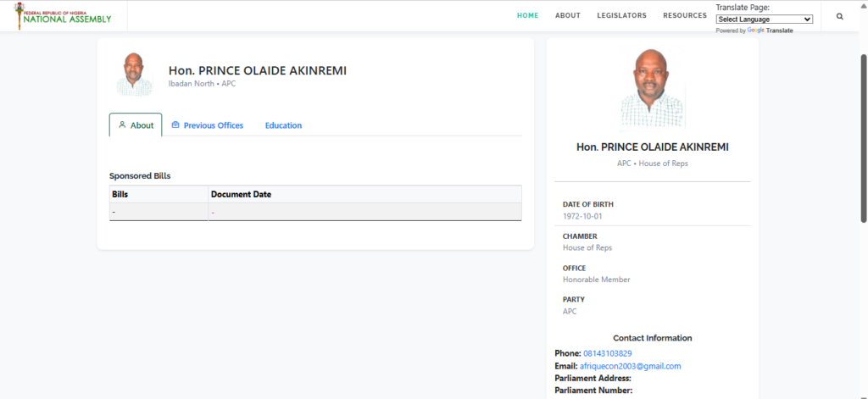868x399 pixels.
Task: Click the large profile portrait photo
Action: (x=652, y=89)
